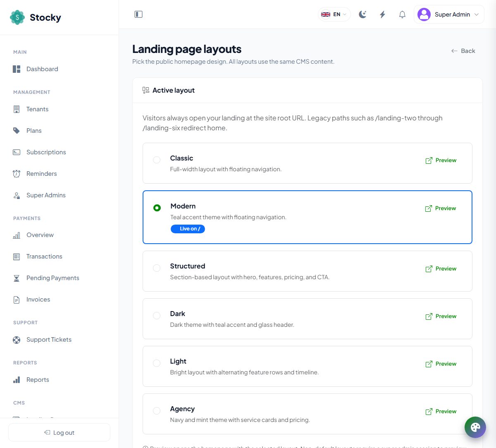This screenshot has height=448, width=496.
Task: Preview the Structured layout
Action: [x=441, y=268]
